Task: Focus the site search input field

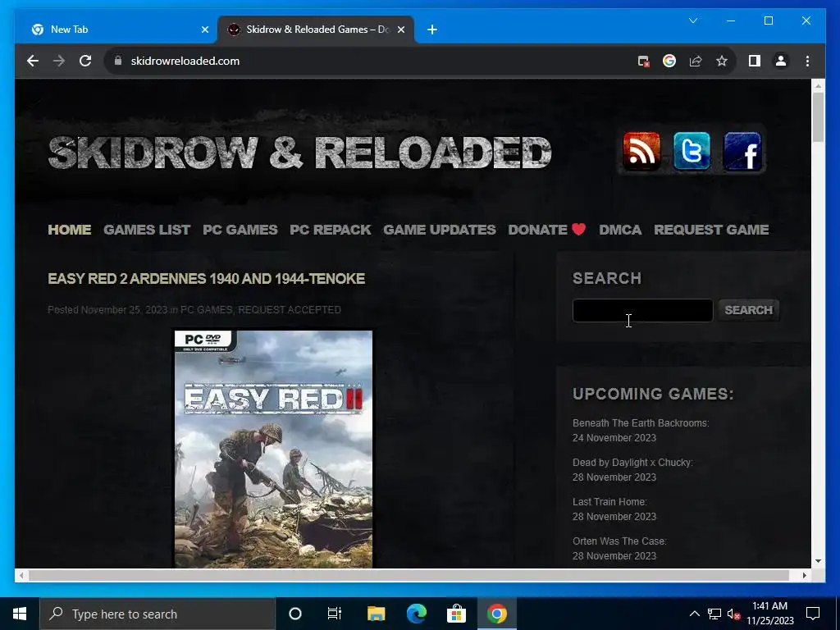Action: tap(642, 310)
